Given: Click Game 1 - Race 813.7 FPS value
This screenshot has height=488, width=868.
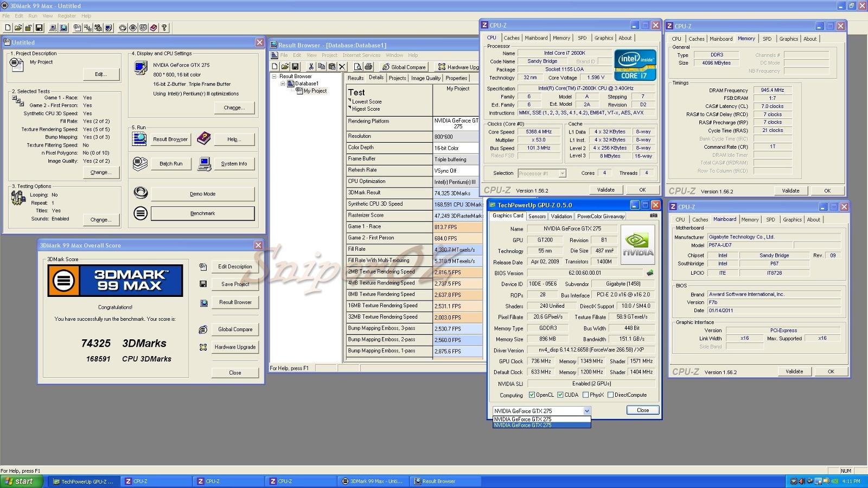Looking at the screenshot, I should pos(458,227).
